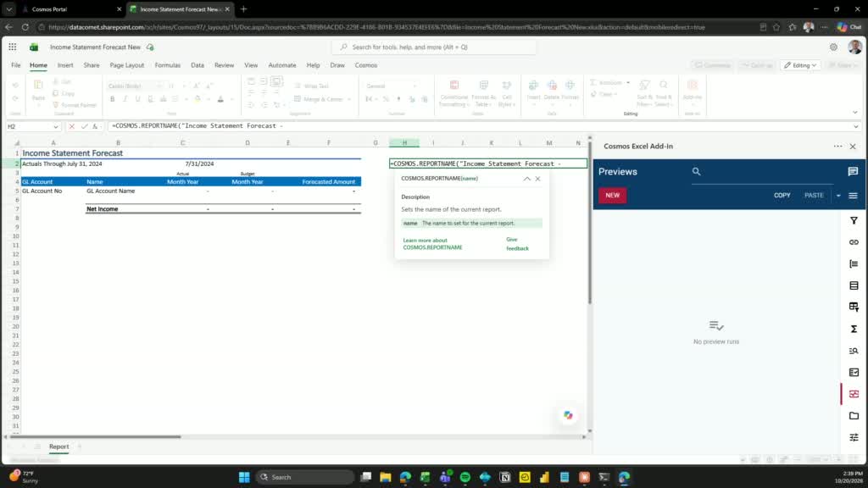Open the Data ribbon tab

pos(198,65)
